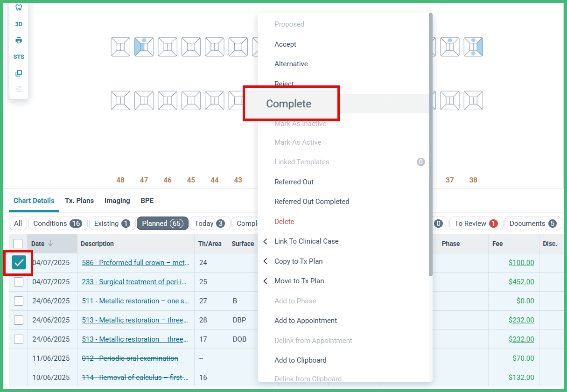Click the duplicate chart icon

click(x=19, y=73)
